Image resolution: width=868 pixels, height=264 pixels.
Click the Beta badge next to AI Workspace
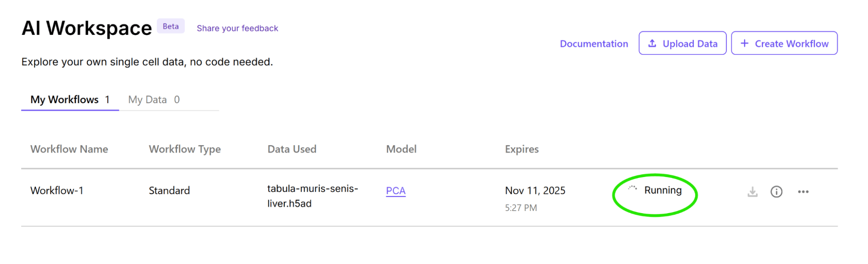point(170,26)
